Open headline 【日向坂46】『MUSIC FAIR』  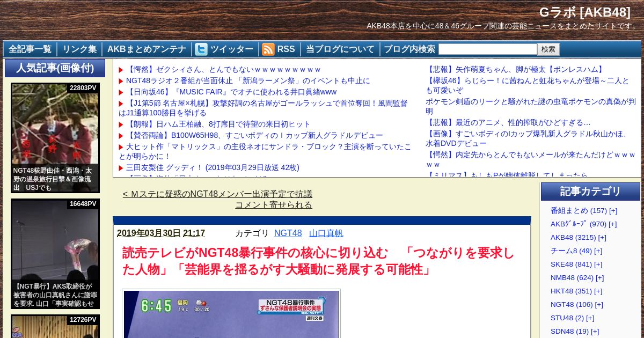tap(231, 92)
